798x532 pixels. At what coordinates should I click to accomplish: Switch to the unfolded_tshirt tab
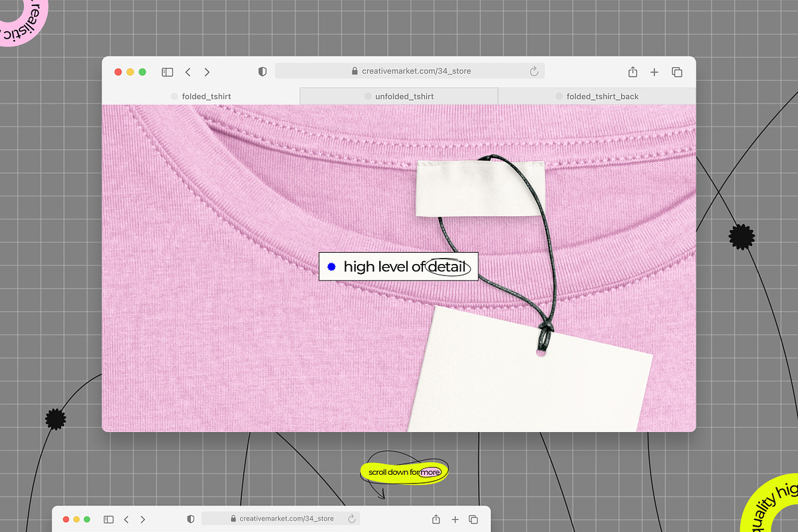399,96
